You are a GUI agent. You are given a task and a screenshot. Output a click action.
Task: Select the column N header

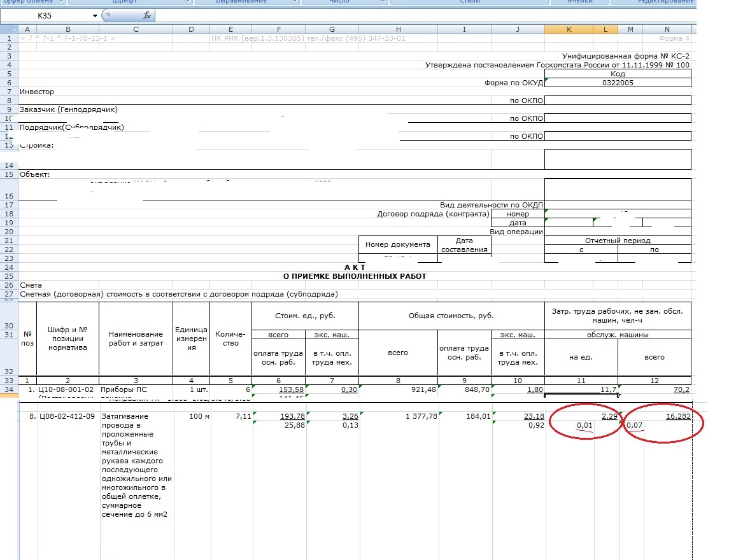[667, 29]
